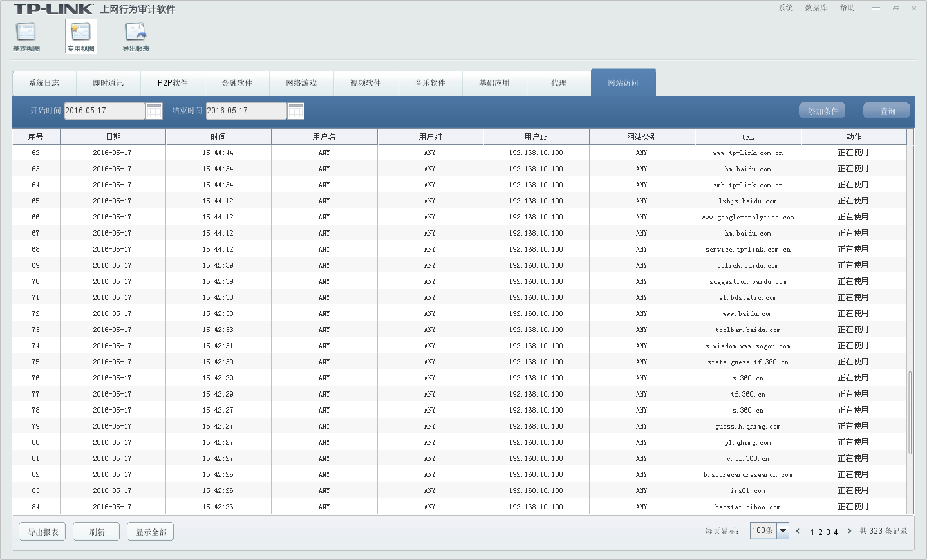The height and width of the screenshot is (560, 927).
Task: Select the service.tp-link.com.cn URL cell
Action: pos(748,249)
